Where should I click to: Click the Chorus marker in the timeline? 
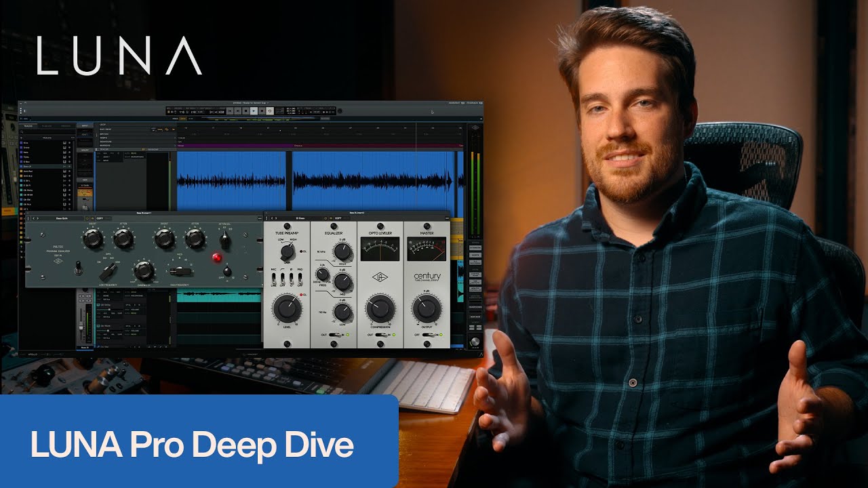299,145
